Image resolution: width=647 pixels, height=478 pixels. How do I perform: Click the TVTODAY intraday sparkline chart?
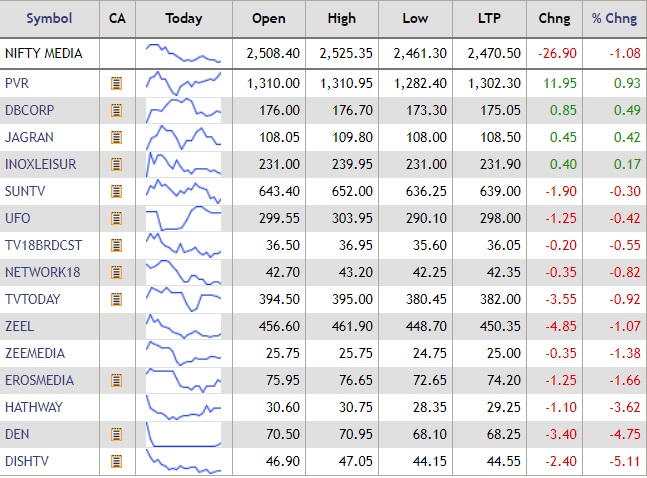pos(183,299)
